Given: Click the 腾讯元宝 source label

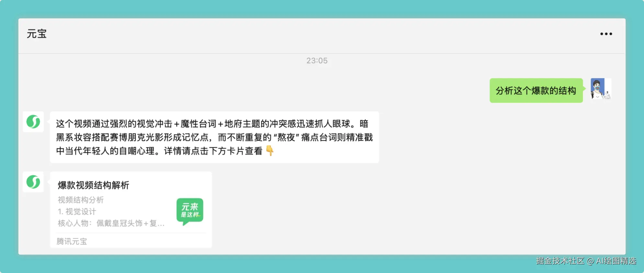Looking at the screenshot, I should pyautogui.click(x=72, y=241).
